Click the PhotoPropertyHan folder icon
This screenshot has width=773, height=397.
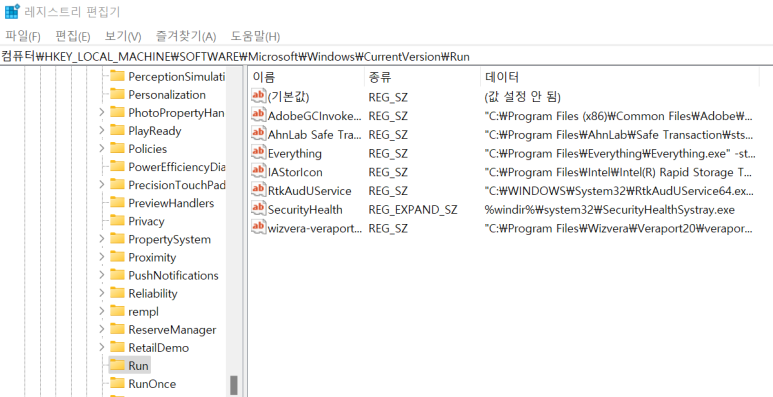(x=117, y=112)
